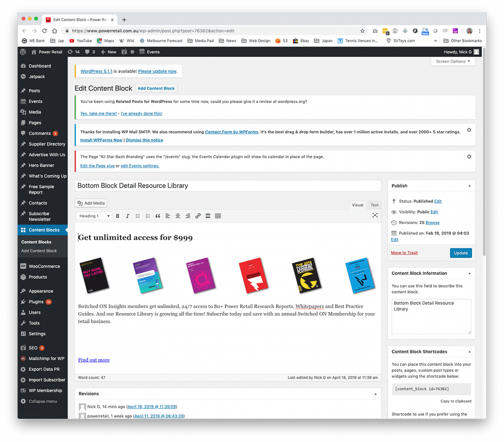Image resolution: width=504 pixels, height=442 pixels.
Task: Click Move to Trash link
Action: (x=404, y=253)
